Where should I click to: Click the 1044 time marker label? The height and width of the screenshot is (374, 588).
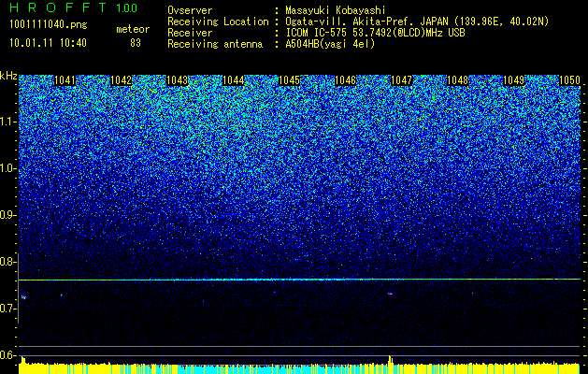pos(234,80)
